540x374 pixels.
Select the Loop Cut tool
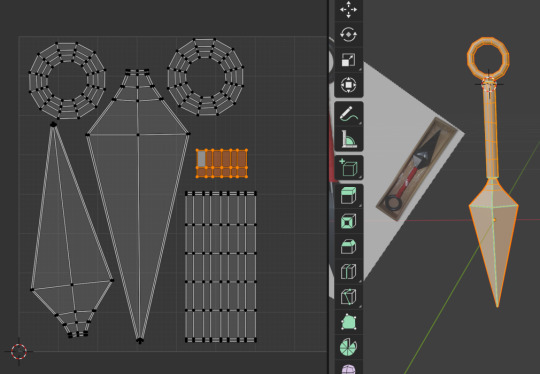349,272
